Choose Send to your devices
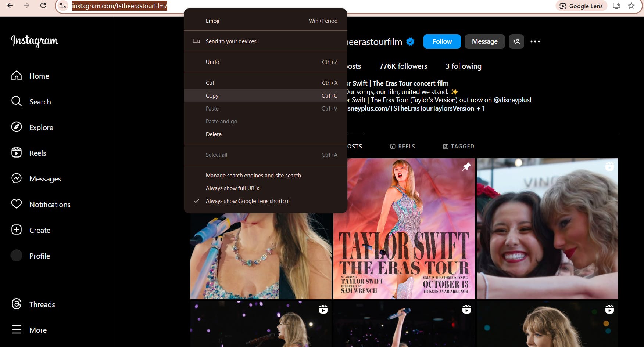 pos(265,41)
